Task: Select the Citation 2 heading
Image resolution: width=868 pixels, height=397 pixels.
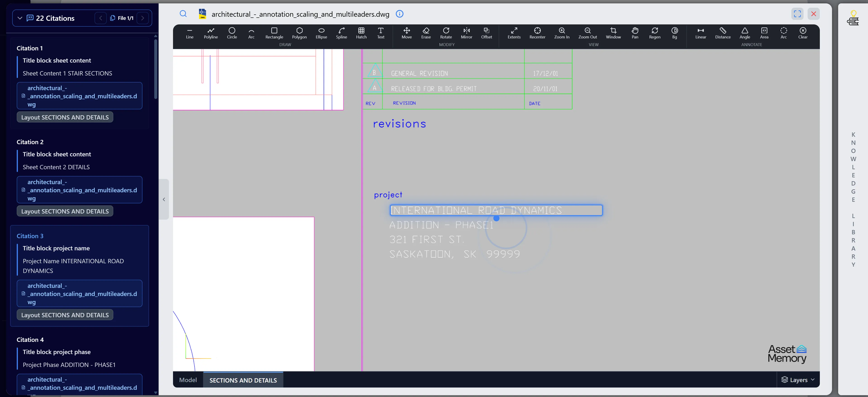Action: click(x=30, y=142)
